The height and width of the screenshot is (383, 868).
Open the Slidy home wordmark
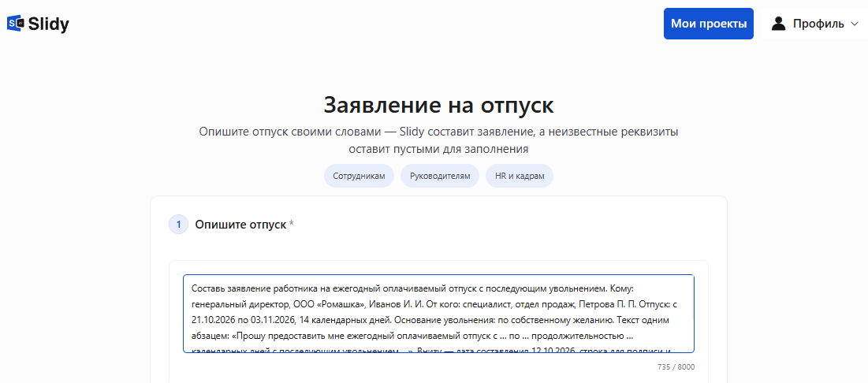coord(48,24)
